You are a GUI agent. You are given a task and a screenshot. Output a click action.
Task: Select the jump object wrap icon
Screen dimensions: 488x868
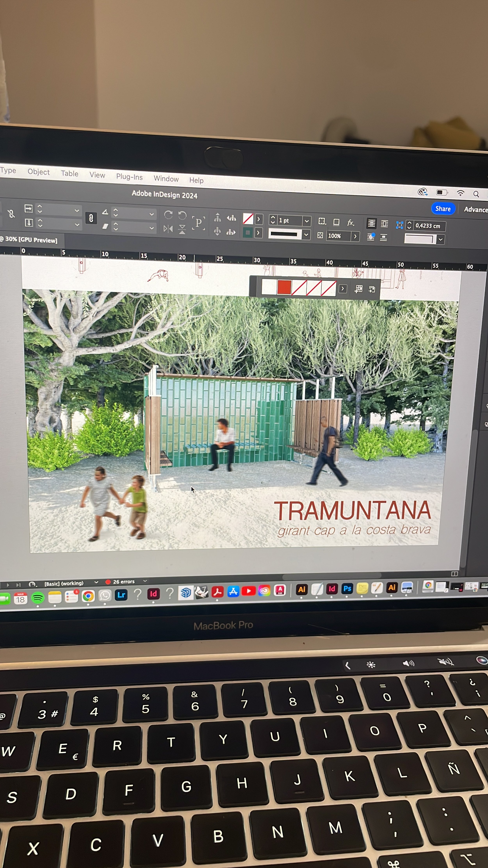[384, 238]
